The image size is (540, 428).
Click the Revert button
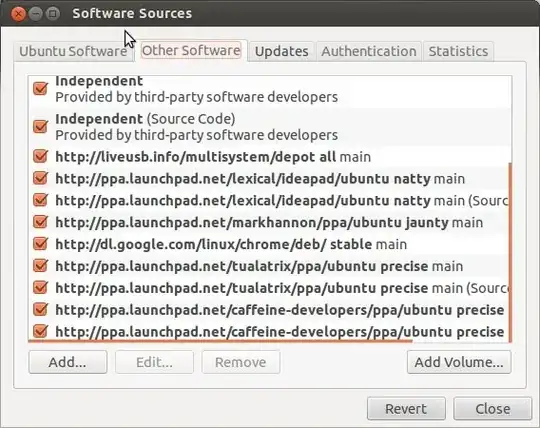click(406, 409)
